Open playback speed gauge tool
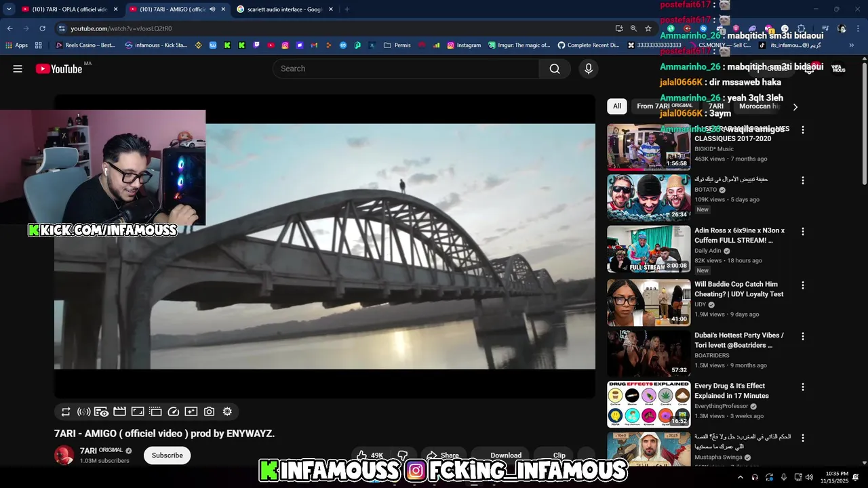This screenshot has height=488, width=868. click(173, 411)
